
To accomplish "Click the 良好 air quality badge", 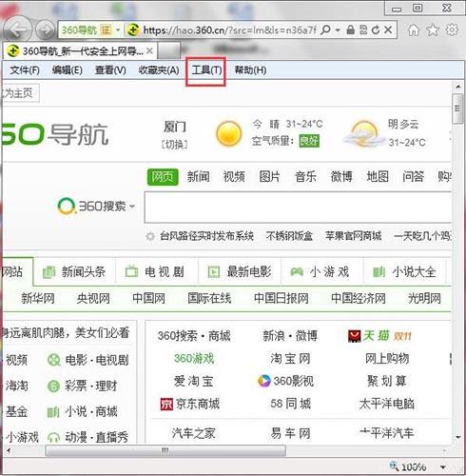I will (309, 141).
